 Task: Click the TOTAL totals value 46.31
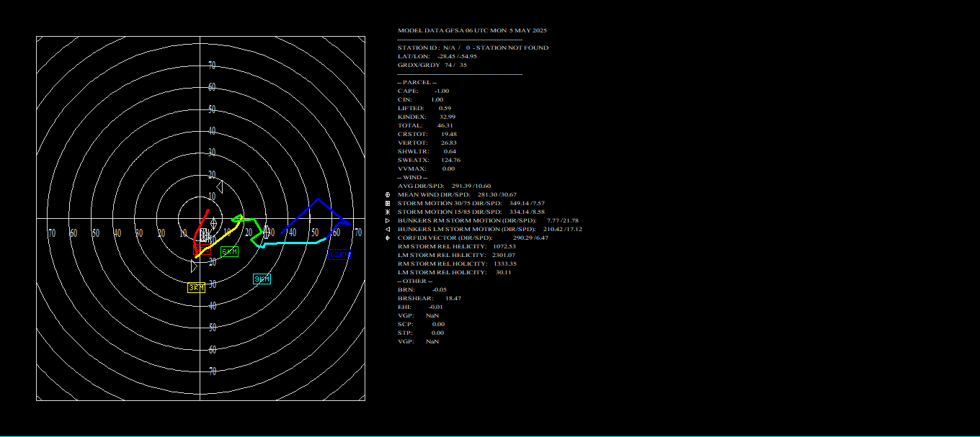click(445, 125)
